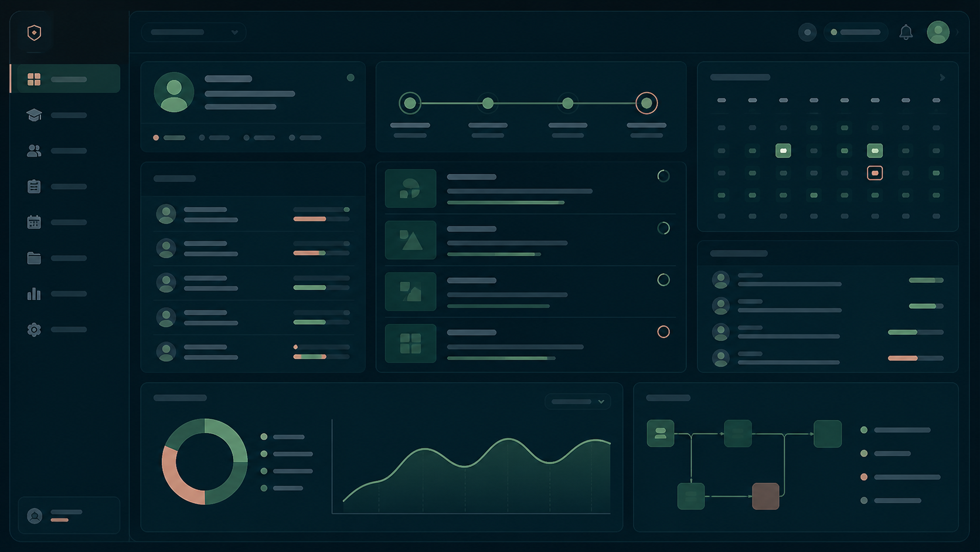980x552 pixels.
Task: Open the dashboard grid icon in sidebar
Action: click(34, 79)
